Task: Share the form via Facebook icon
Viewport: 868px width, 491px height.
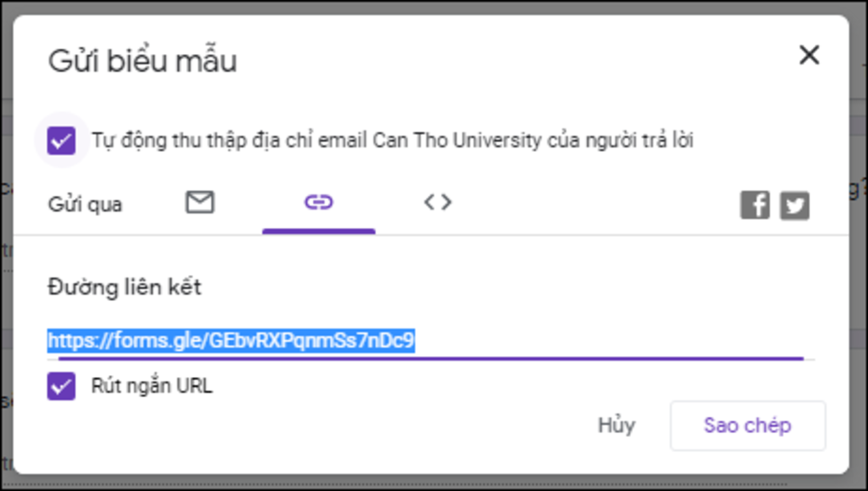Action: pyautogui.click(x=755, y=205)
